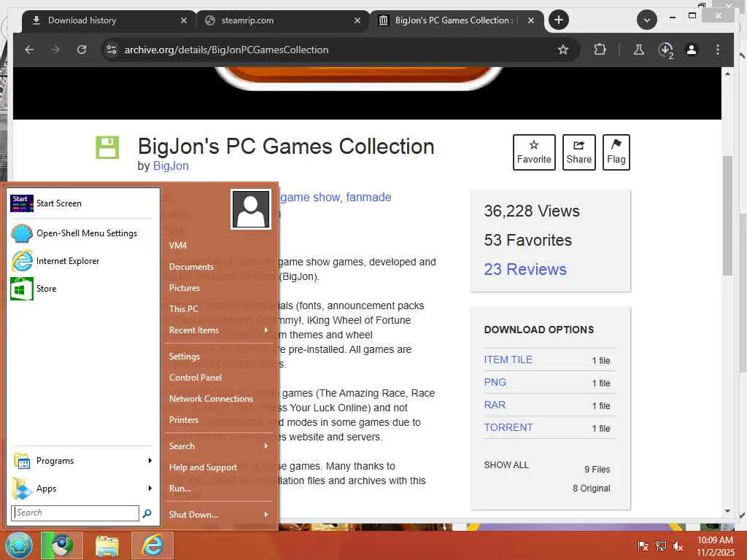The image size is (747, 560).
Task: Click the Favorite button
Action: tap(534, 152)
